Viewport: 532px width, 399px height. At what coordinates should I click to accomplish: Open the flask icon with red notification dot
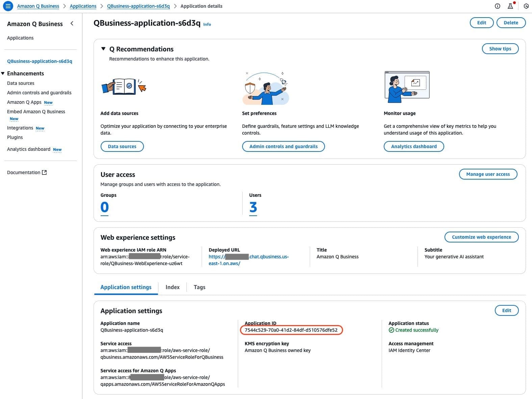[x=511, y=6]
